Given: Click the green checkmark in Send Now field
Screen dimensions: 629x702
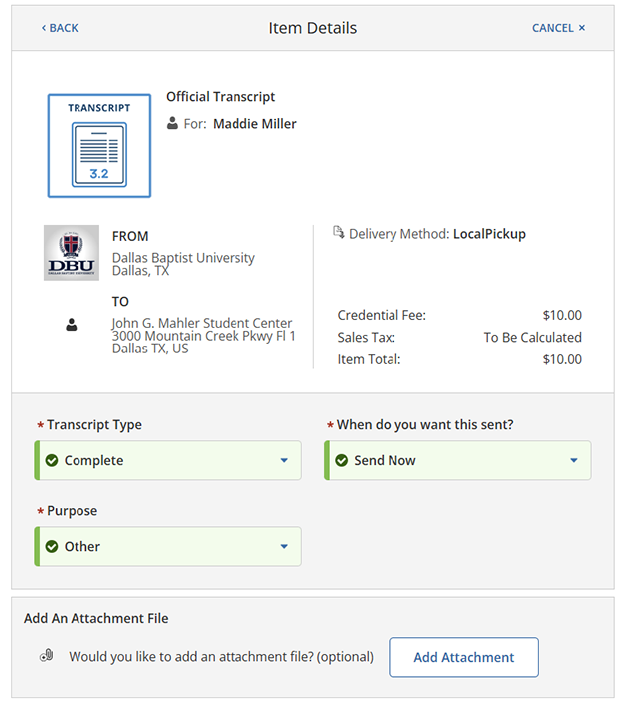Looking at the screenshot, I should pyautogui.click(x=342, y=461).
